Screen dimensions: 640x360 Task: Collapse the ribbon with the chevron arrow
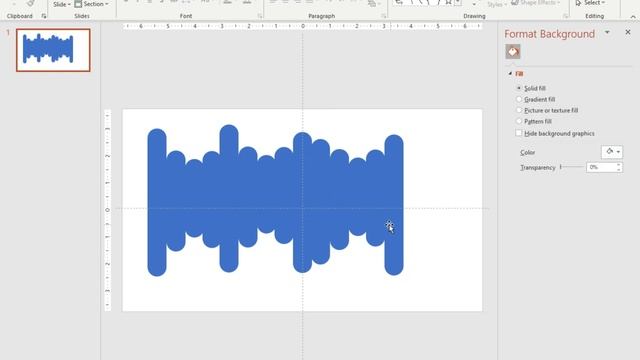(x=633, y=17)
